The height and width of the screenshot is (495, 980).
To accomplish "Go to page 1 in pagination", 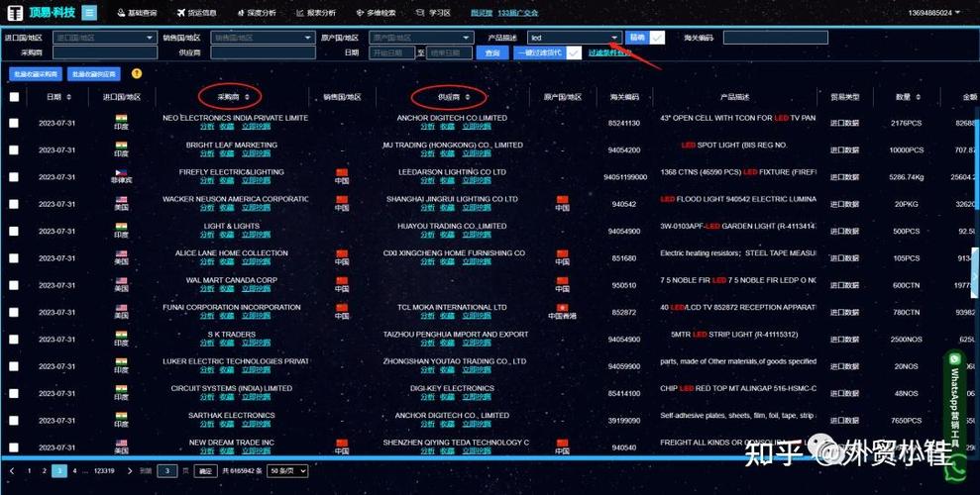I will point(29,471).
